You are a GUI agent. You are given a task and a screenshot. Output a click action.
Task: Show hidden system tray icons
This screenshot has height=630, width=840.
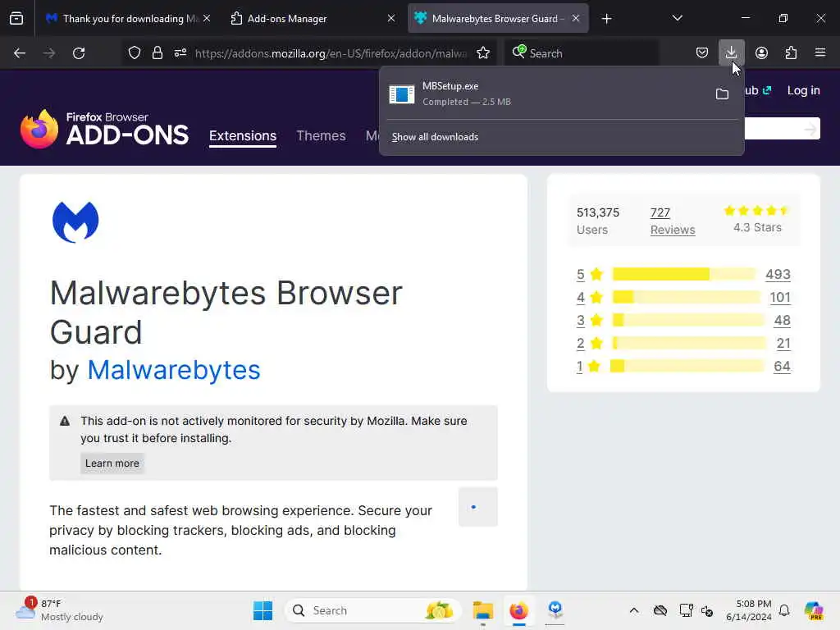point(634,610)
